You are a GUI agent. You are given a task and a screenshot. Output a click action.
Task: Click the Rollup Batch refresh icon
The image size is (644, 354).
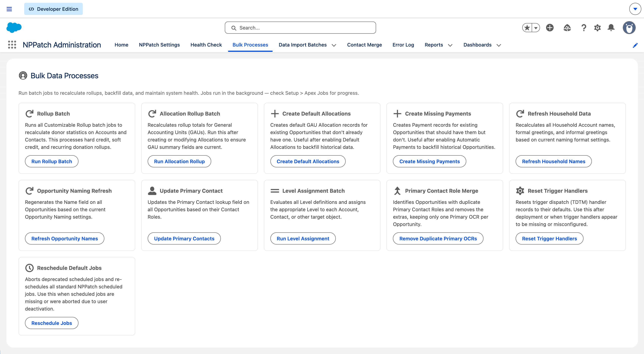tap(29, 113)
